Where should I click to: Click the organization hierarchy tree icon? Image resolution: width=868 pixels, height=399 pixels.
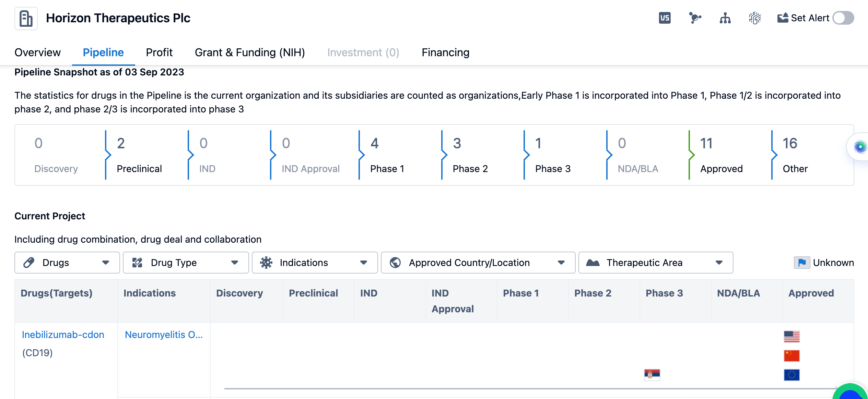725,18
